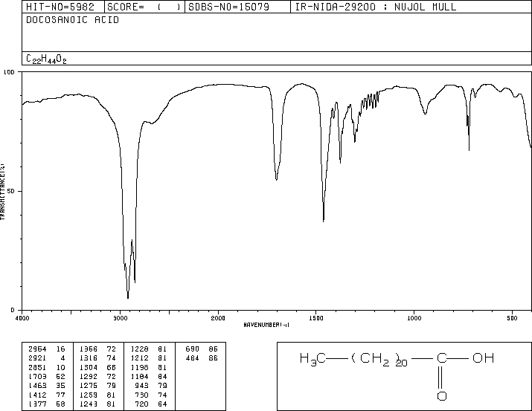This screenshot has height=411, width=532.
Task: Select the 1259 peak table entry
Action: (97, 395)
